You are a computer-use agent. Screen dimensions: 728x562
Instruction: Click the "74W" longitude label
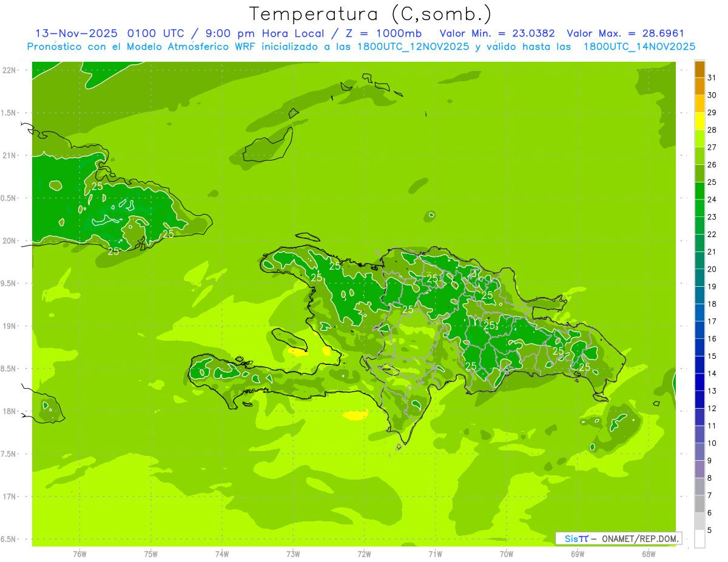coord(222,554)
